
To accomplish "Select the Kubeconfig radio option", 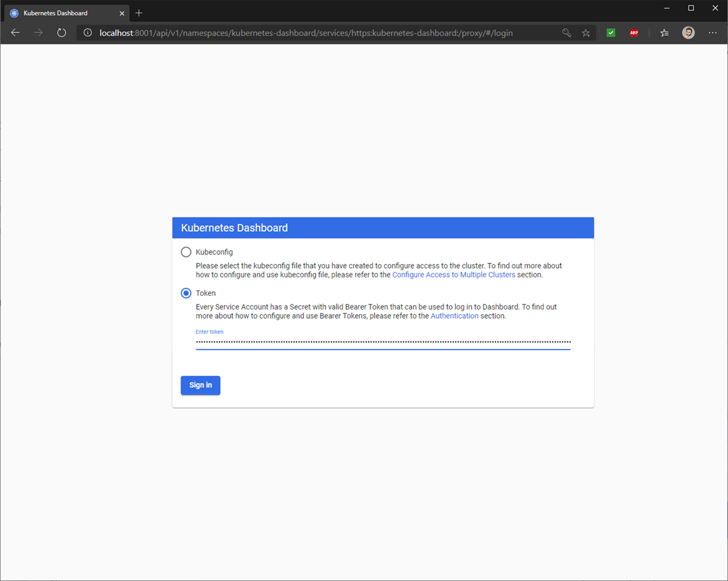I will click(186, 252).
